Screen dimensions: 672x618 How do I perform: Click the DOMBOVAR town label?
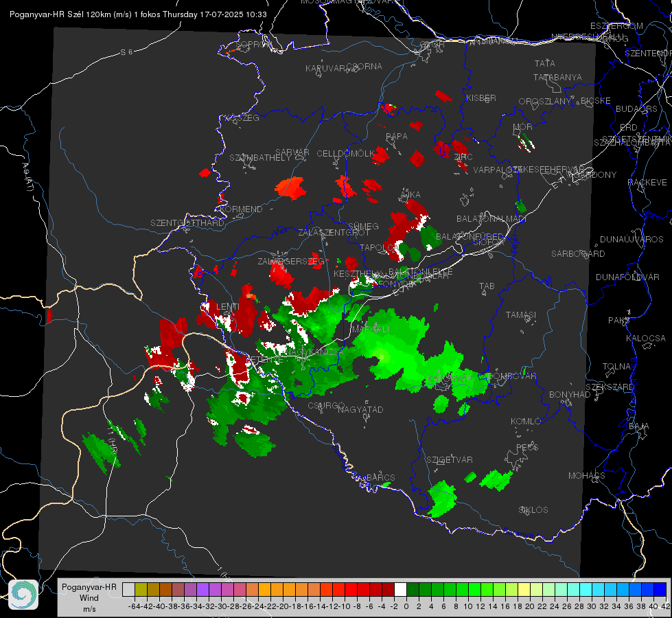[x=511, y=376]
